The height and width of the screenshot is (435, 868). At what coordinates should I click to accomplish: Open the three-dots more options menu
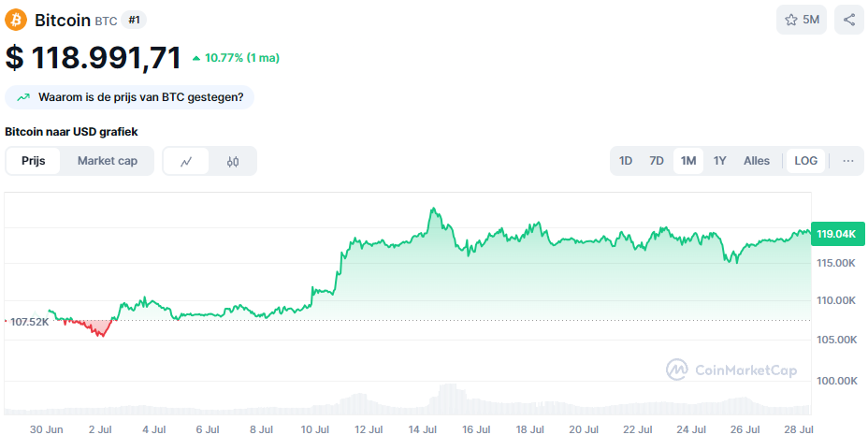point(848,161)
